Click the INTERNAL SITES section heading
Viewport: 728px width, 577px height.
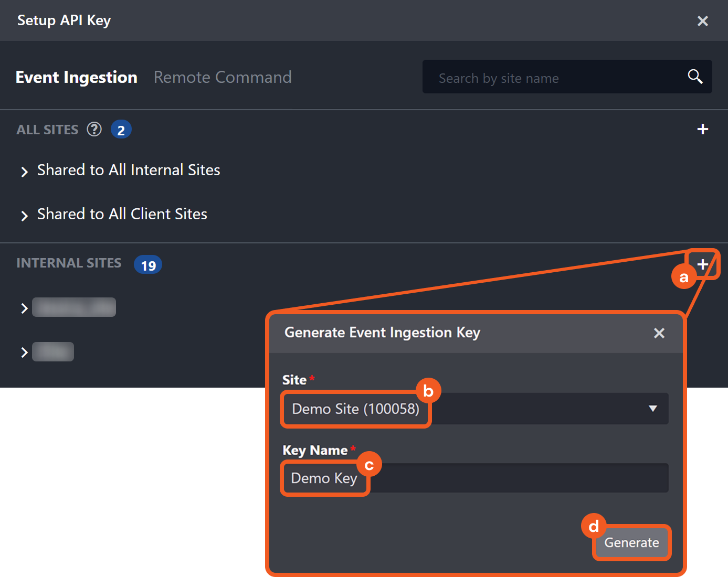[x=69, y=263]
